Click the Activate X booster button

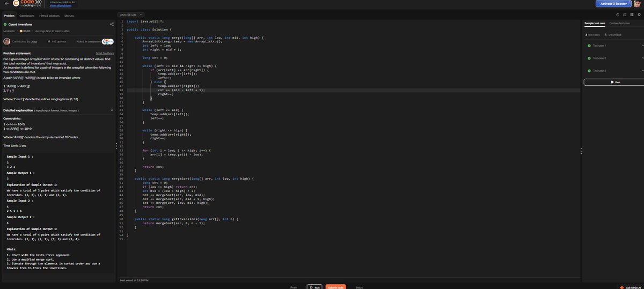coord(614,4)
